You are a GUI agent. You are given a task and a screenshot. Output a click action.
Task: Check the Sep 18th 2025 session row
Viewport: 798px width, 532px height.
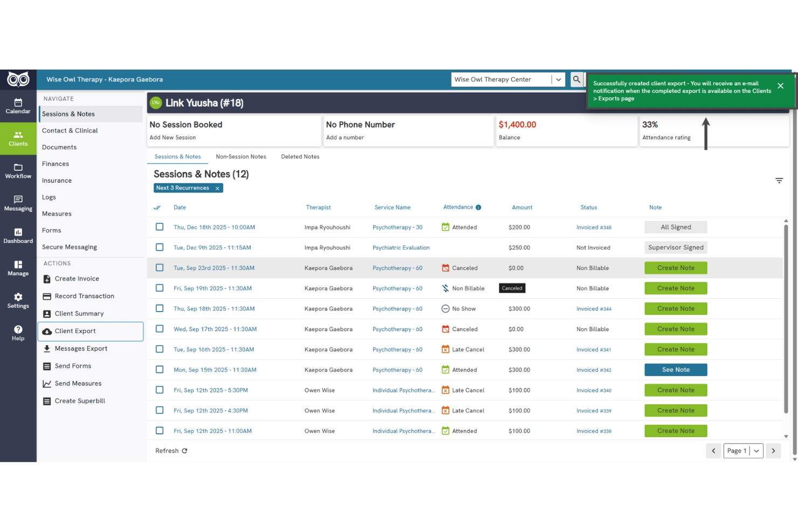click(160, 308)
